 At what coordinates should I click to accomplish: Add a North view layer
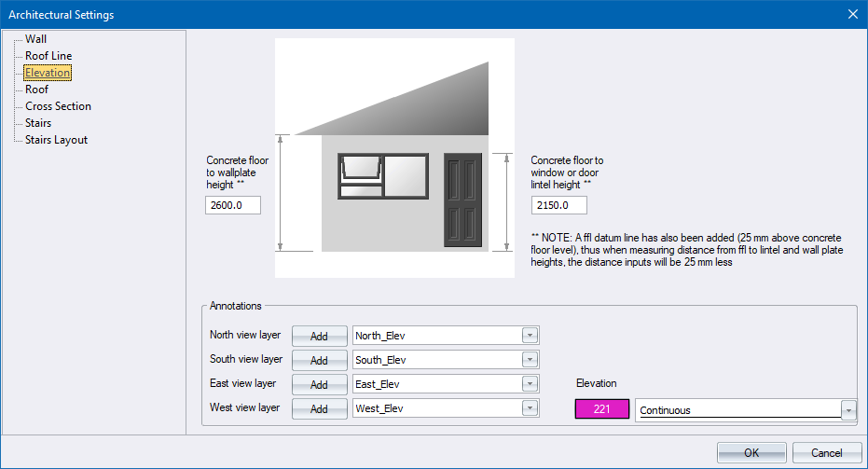pyautogui.click(x=319, y=336)
